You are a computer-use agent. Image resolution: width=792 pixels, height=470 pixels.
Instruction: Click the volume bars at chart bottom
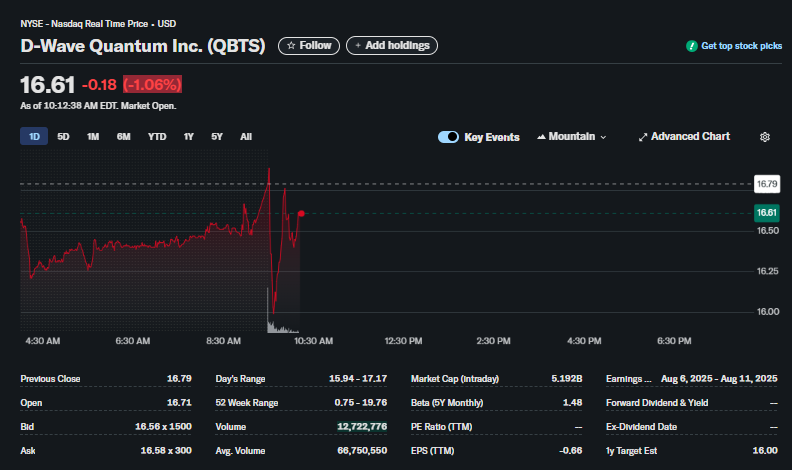point(282,327)
